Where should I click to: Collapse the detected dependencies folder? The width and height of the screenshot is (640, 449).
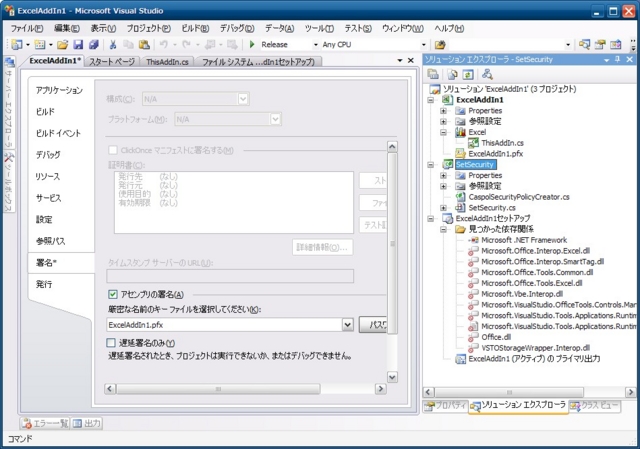click(x=443, y=229)
